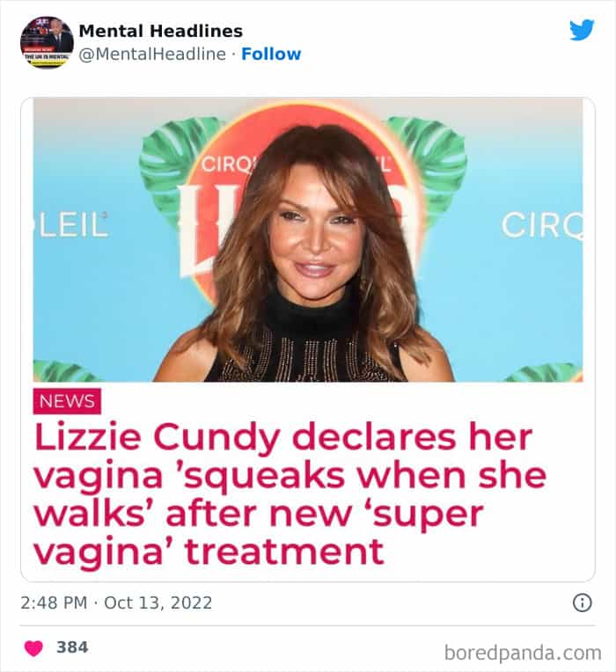Like the tweet with the heart icon

pos(33,647)
